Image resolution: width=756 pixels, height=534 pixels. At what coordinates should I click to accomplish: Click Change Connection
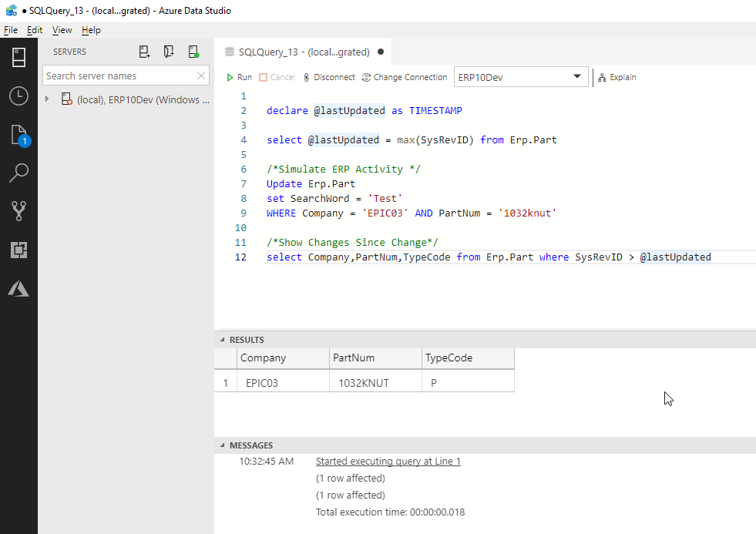click(405, 77)
